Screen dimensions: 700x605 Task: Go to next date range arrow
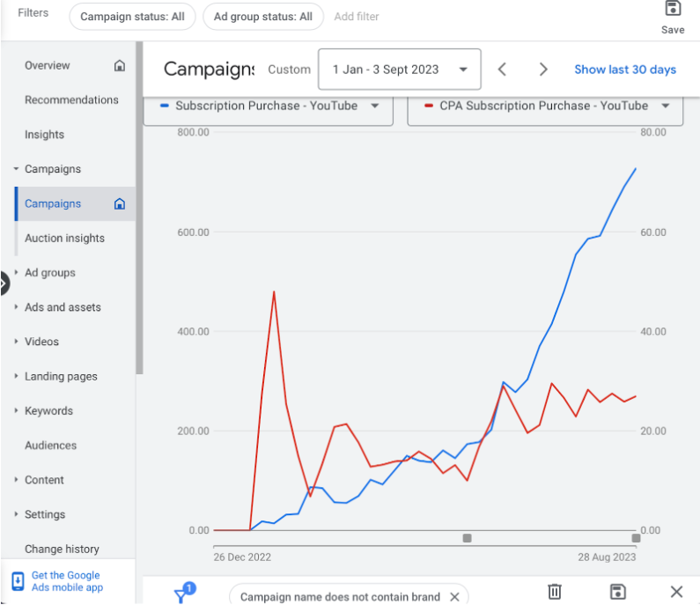[543, 70]
